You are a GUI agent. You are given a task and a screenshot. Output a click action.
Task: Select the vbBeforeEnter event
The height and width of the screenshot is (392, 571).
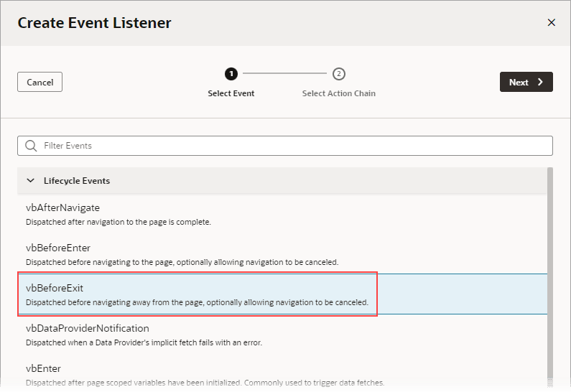pos(282,254)
